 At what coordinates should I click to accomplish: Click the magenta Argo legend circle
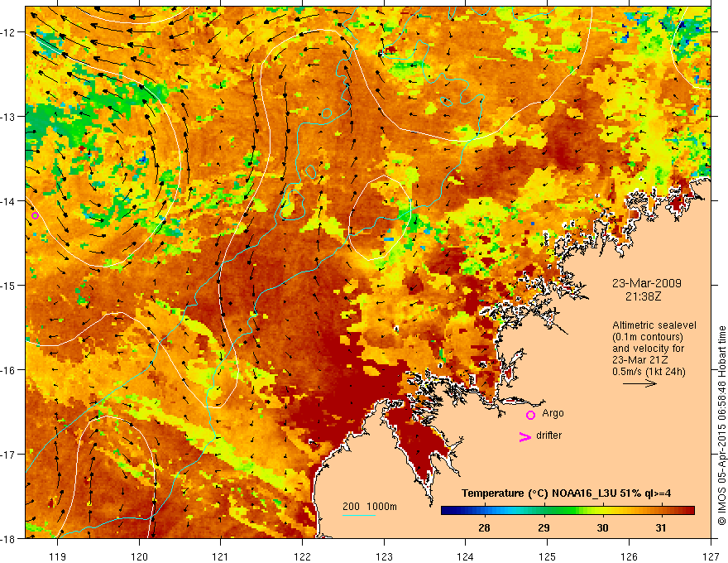[x=530, y=416]
